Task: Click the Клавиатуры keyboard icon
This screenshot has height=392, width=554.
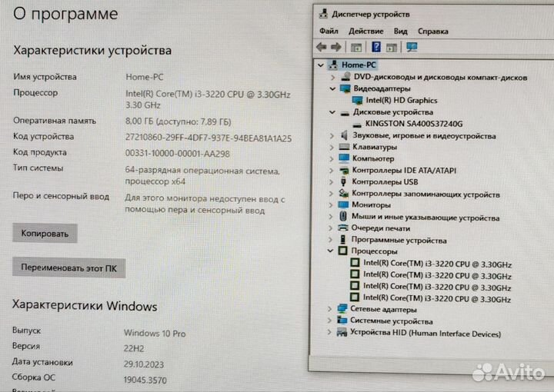Action: 344,147
